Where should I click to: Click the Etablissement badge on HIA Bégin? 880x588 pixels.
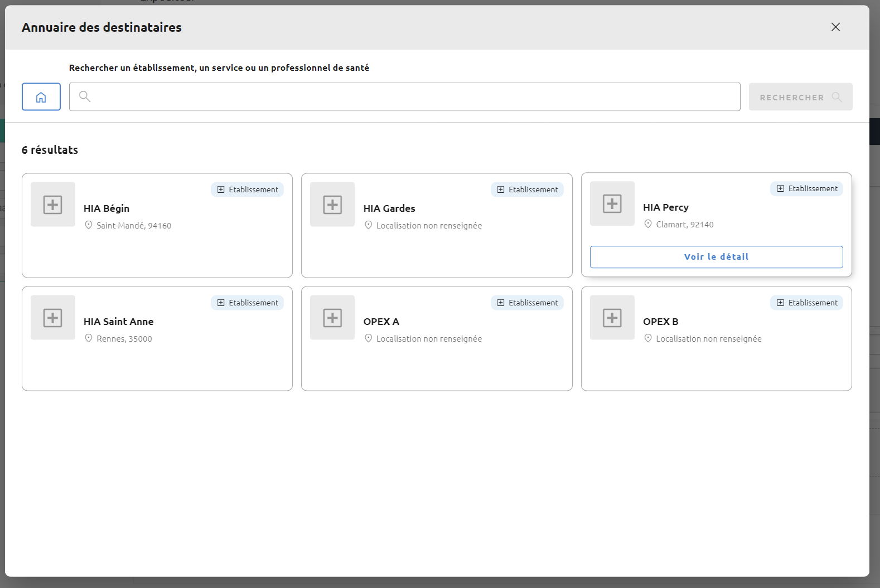pyautogui.click(x=248, y=189)
